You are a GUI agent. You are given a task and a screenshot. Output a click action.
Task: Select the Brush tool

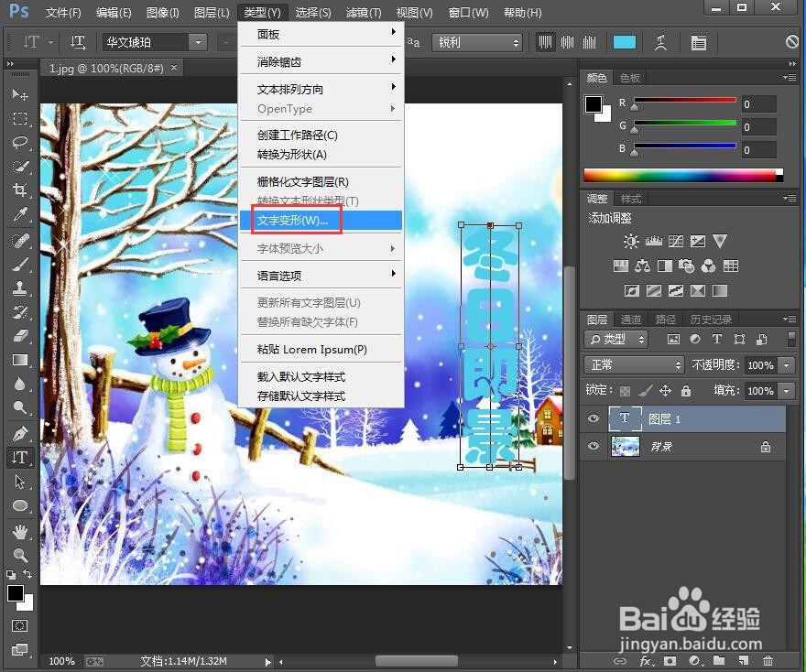point(19,265)
